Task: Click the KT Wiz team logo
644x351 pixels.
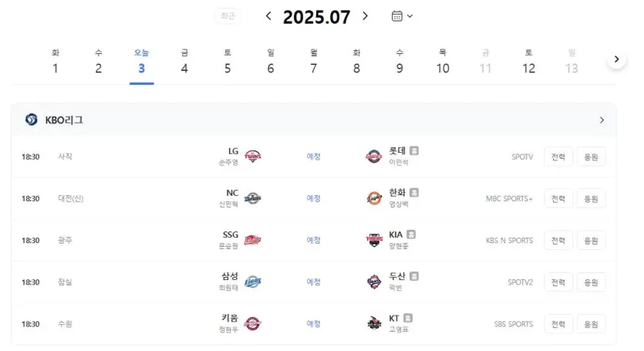Action: (x=374, y=324)
